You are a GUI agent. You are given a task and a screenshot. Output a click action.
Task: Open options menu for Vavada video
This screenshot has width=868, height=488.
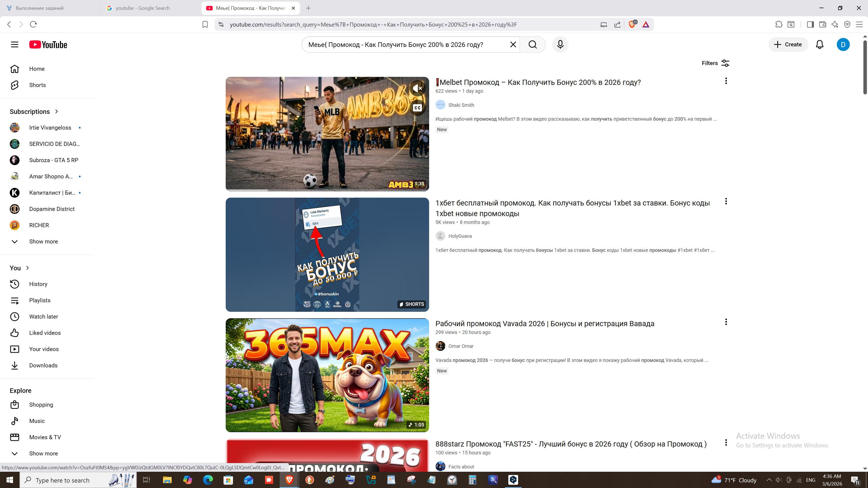[726, 322]
